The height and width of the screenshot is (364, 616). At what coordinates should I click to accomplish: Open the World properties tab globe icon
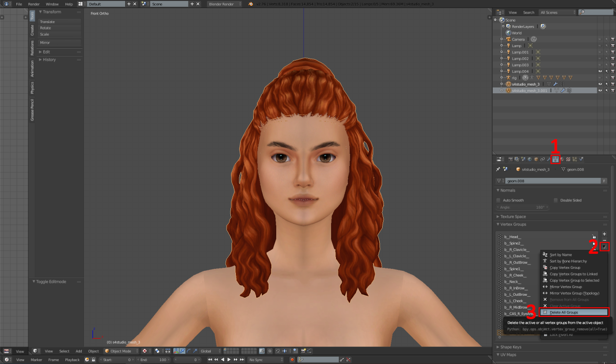[x=529, y=159]
